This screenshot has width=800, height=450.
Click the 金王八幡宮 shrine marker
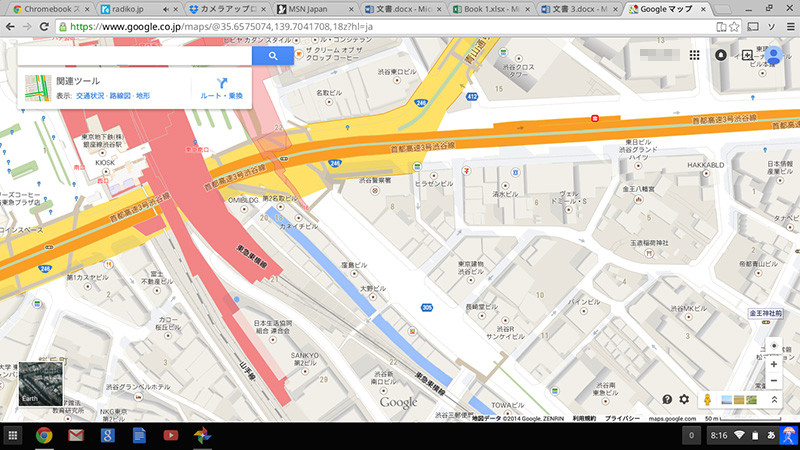(638, 199)
